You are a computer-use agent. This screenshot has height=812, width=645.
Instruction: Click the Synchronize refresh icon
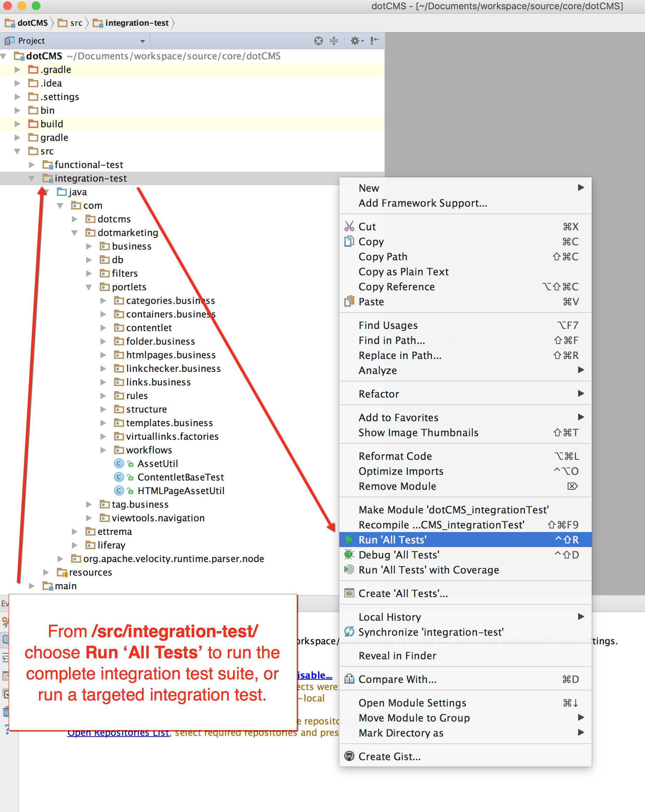(x=349, y=631)
